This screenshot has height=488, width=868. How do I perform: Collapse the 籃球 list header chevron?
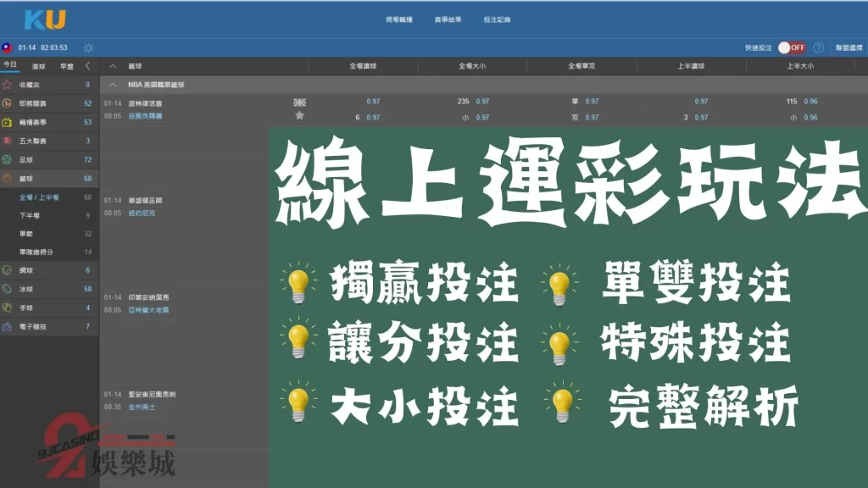pyautogui.click(x=114, y=66)
